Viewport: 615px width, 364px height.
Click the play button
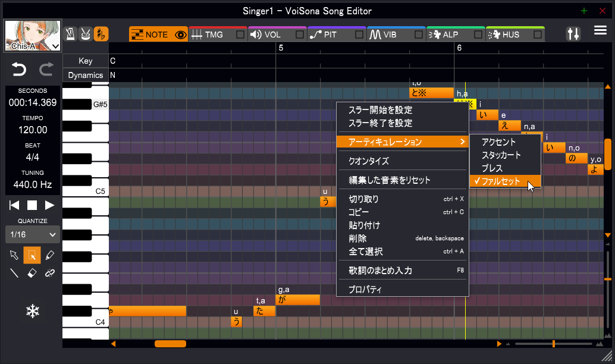(x=49, y=205)
